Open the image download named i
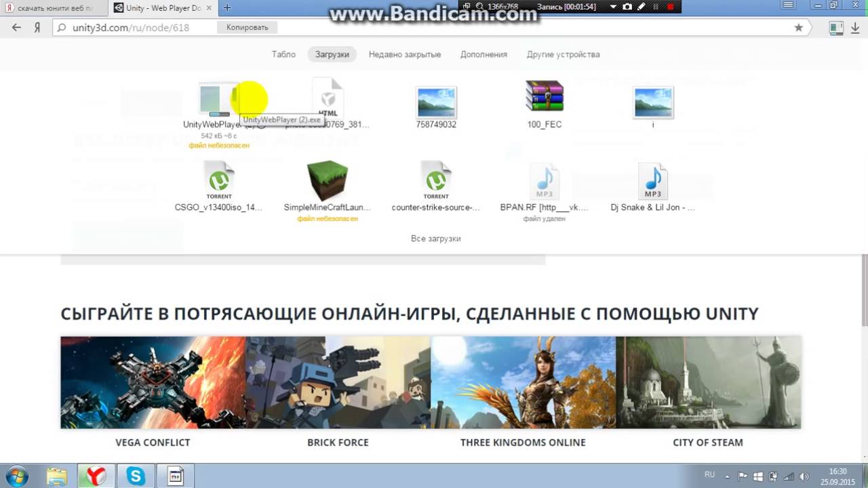 [653, 107]
